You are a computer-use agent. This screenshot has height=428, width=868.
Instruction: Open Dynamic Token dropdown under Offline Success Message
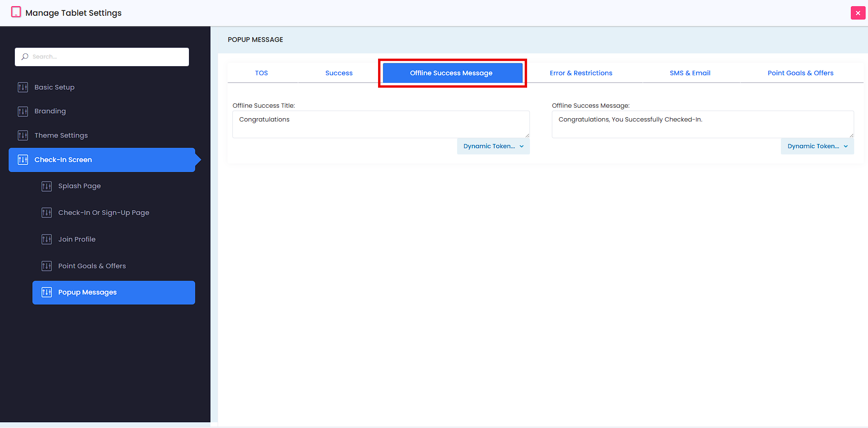(x=817, y=146)
